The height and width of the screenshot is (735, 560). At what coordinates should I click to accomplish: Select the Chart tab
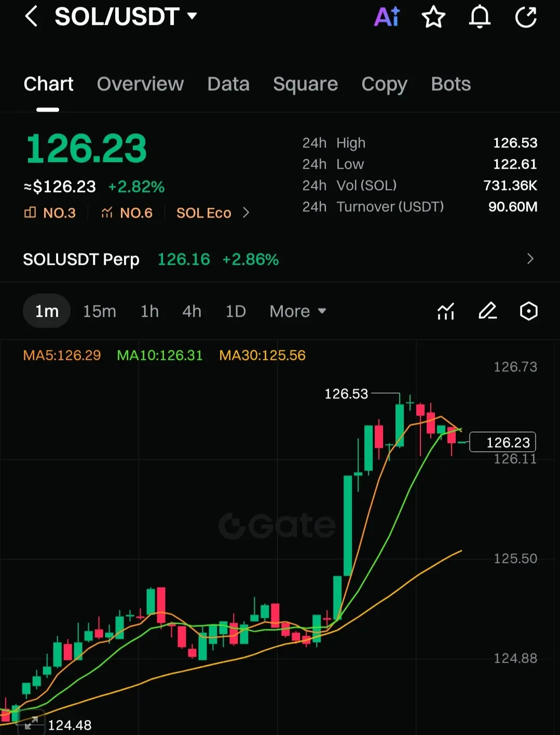(48, 84)
